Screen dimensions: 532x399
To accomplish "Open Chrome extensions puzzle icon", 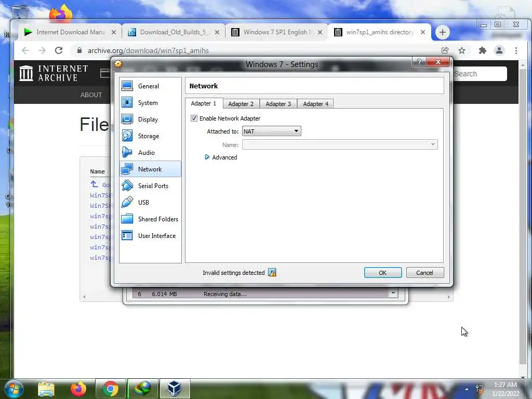I will [x=482, y=50].
